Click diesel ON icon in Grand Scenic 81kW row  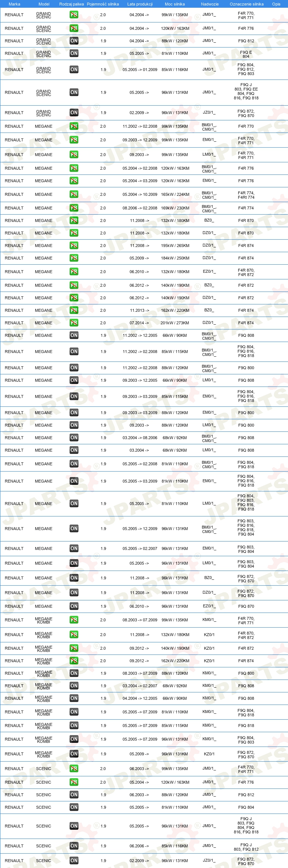(74, 53)
